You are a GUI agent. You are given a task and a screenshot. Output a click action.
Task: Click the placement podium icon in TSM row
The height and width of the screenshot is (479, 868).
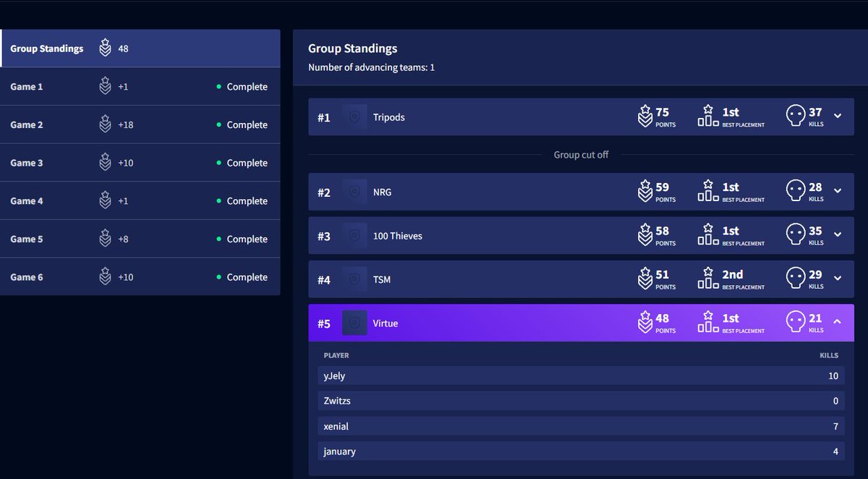pos(708,279)
